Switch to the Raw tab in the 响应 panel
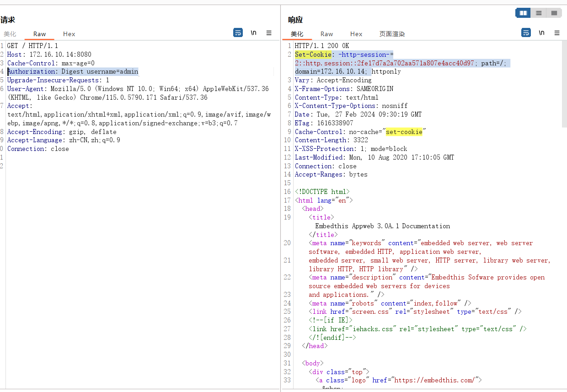567x392 pixels. point(326,34)
